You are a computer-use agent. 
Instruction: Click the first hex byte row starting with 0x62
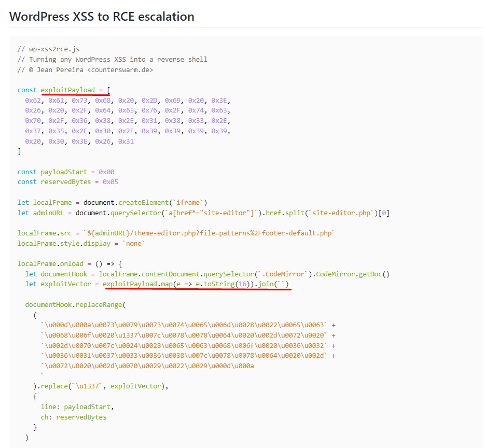pos(128,100)
